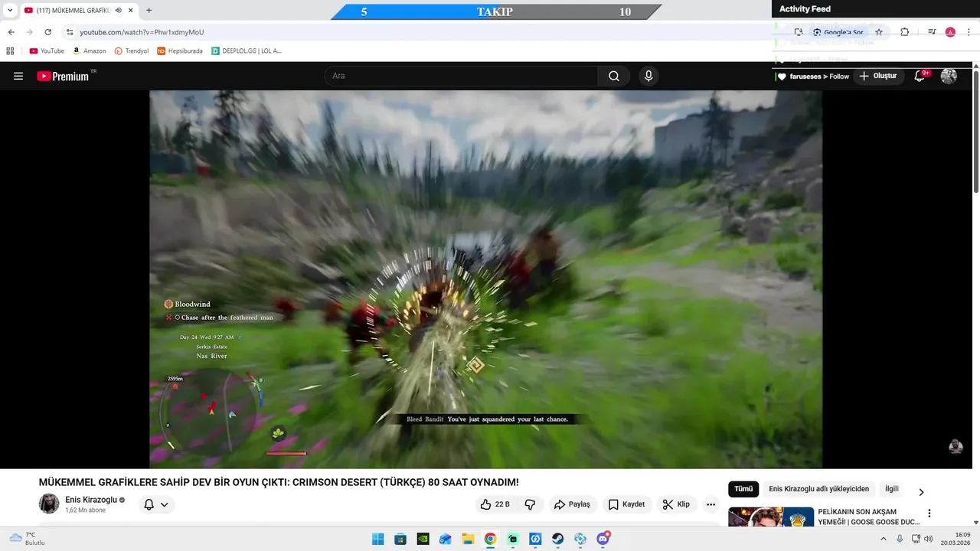
Task: Open File Explorer from taskbar
Action: click(x=468, y=539)
